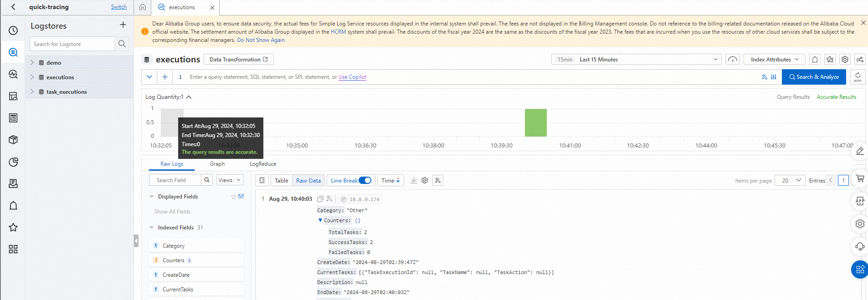Screen dimensions: 868x300
Task: Click the collapse fields panel icon
Action: click(262, 180)
